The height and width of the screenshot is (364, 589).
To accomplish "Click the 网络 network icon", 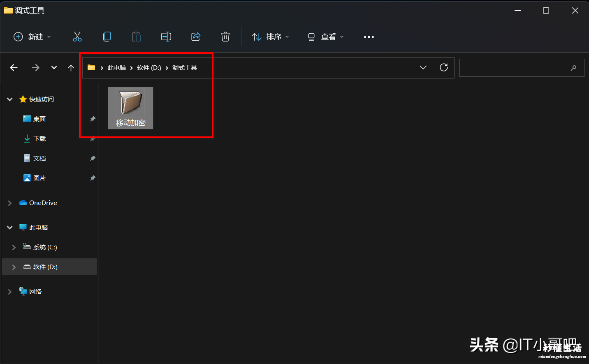I will [x=23, y=291].
